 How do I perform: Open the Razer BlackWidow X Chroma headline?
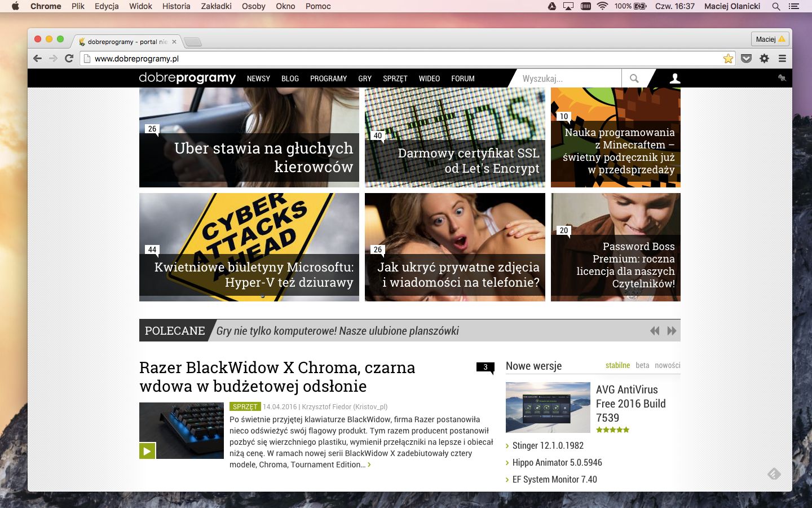277,376
